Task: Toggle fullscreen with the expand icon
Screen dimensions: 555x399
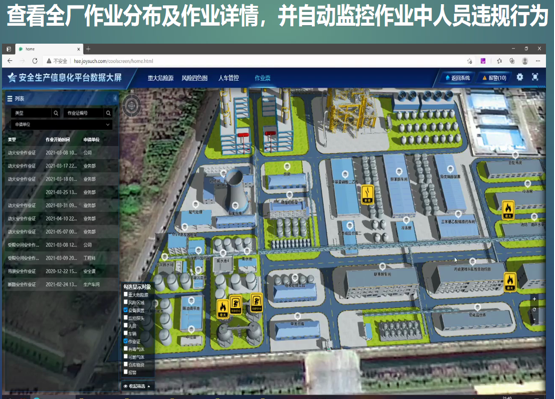Action: click(535, 77)
